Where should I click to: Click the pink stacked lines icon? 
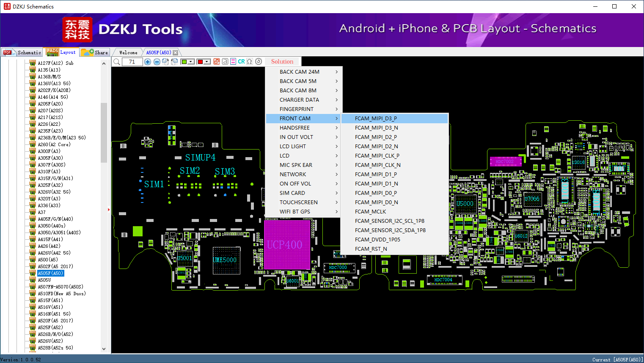(x=233, y=61)
